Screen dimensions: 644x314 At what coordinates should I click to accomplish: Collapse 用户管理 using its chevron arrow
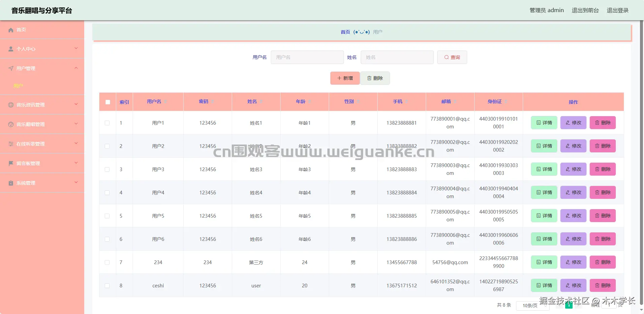click(76, 68)
